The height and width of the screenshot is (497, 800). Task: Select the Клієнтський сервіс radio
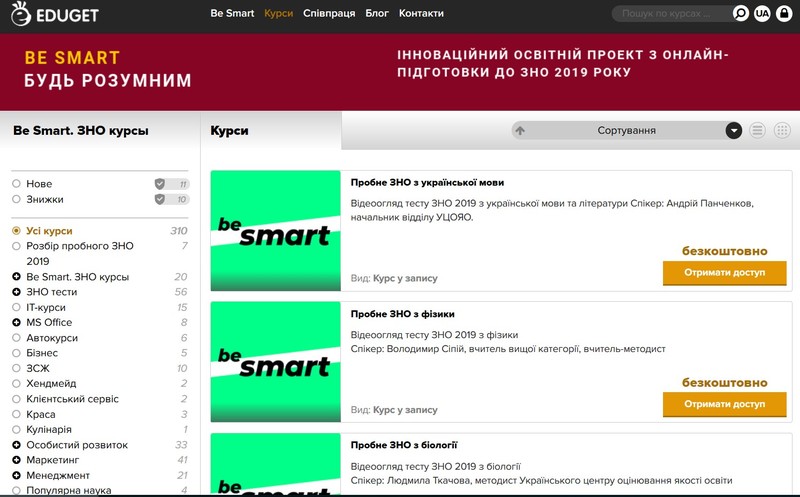(x=16, y=399)
